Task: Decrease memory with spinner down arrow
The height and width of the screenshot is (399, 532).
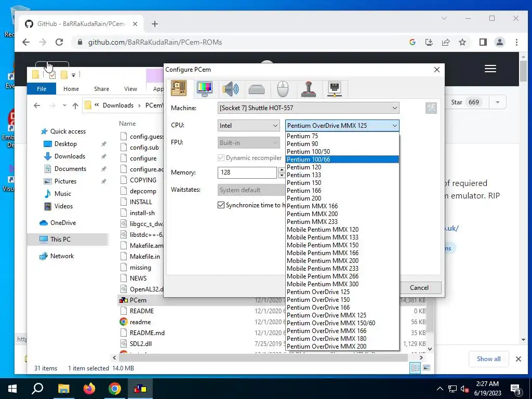Action: pos(281,176)
